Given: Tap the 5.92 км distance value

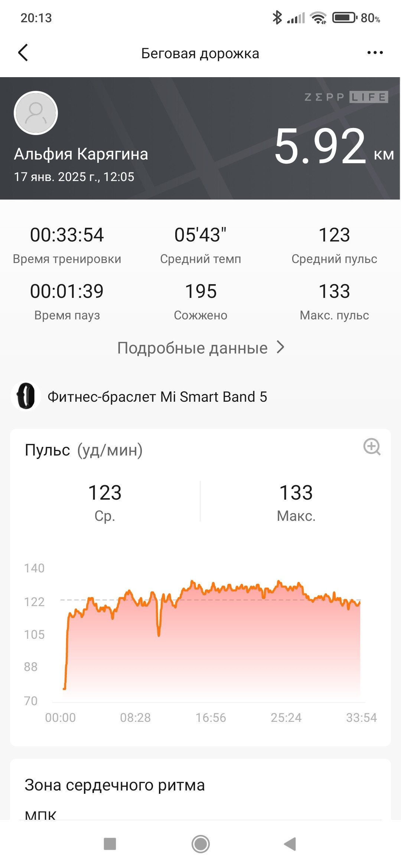Looking at the screenshot, I should (334, 146).
